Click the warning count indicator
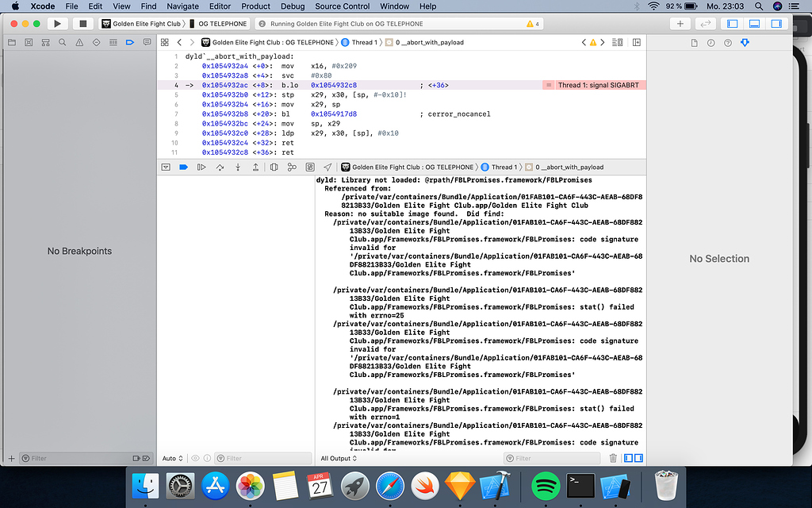This screenshot has width=812, height=508. [x=532, y=24]
